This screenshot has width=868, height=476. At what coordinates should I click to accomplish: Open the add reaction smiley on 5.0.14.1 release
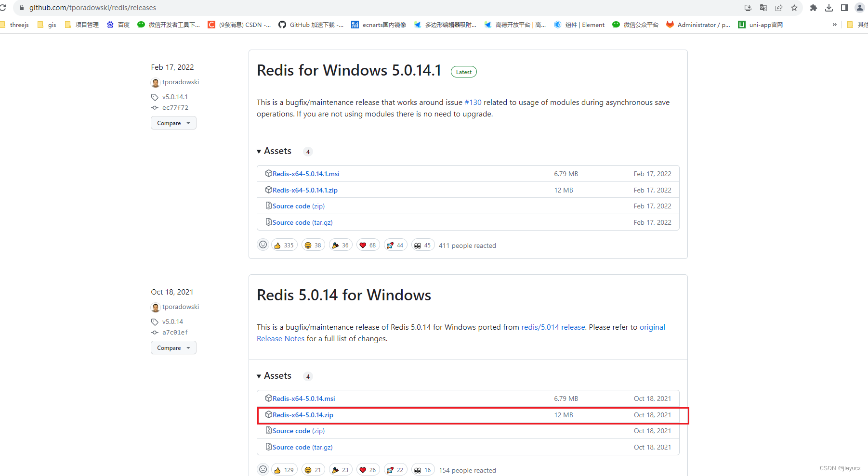coord(263,245)
